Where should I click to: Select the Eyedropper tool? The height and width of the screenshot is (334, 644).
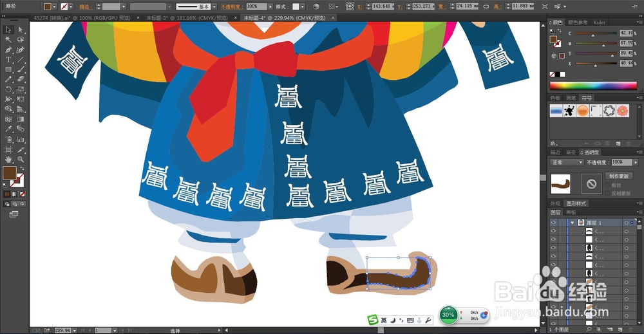click(8, 129)
